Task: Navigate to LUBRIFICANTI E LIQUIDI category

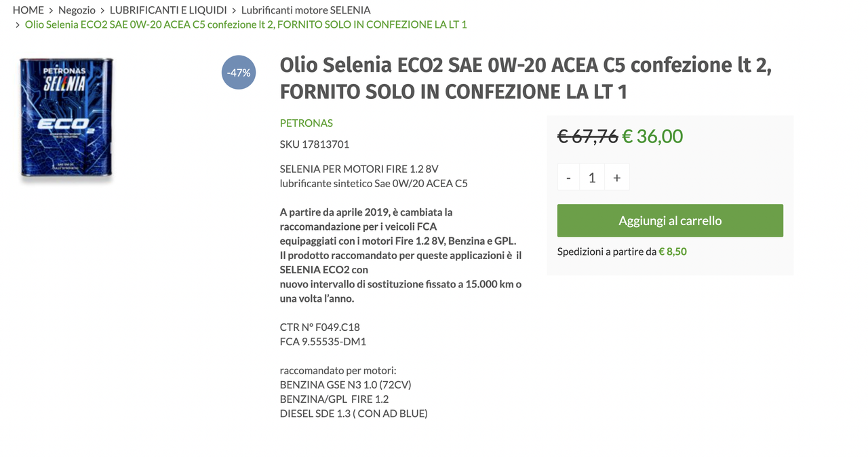Action: pyautogui.click(x=168, y=10)
